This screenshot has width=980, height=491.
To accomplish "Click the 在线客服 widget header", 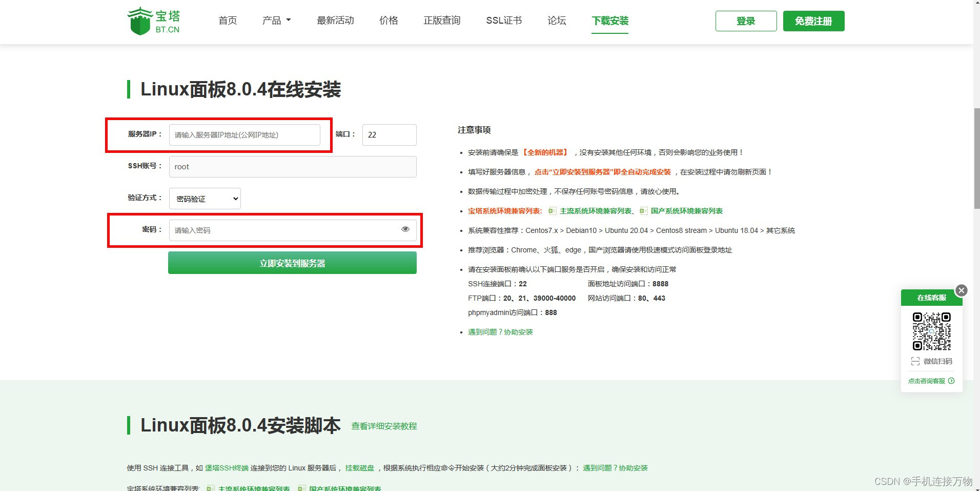I will 932,298.
